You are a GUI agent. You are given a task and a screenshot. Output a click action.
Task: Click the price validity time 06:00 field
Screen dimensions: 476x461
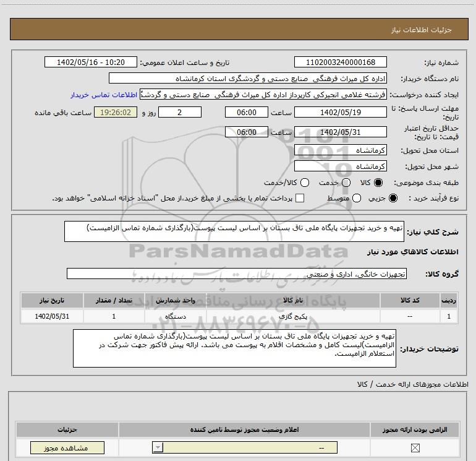pos(247,132)
